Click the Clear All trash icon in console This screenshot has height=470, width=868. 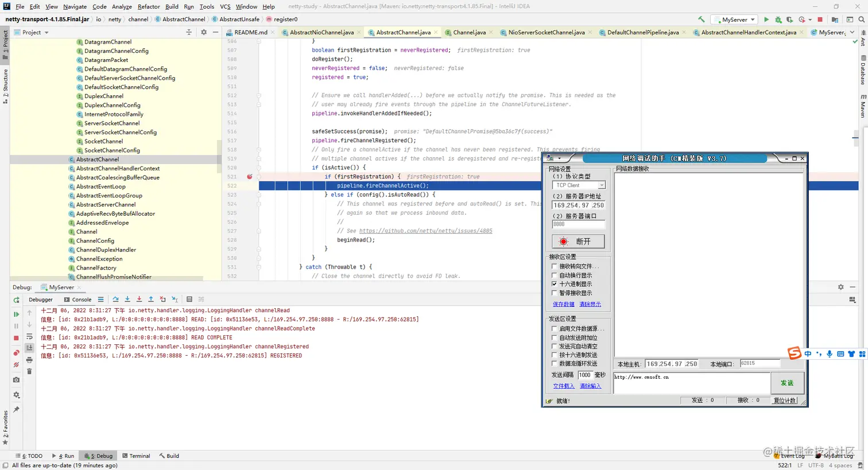pyautogui.click(x=29, y=372)
